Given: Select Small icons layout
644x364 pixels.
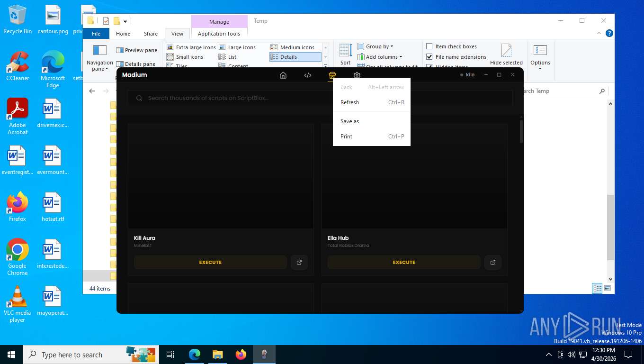Looking at the screenshot, I should click(x=185, y=57).
